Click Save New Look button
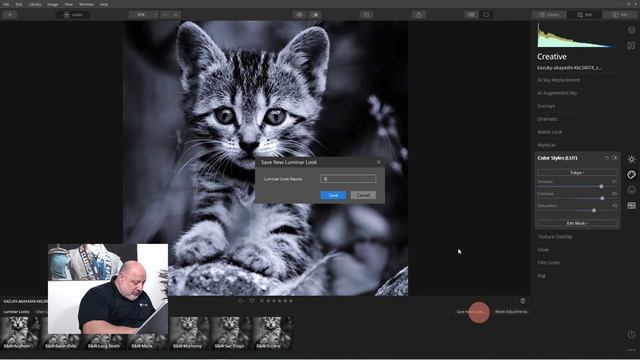The height and width of the screenshot is (360, 640). [471, 312]
